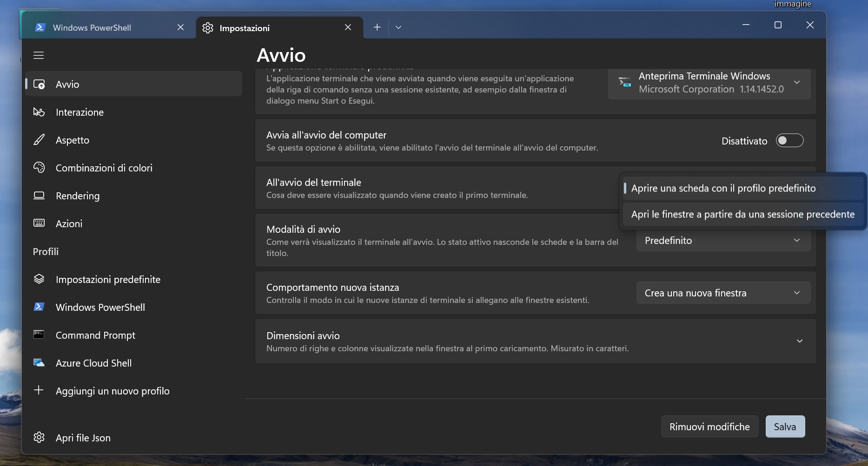Image resolution: width=868 pixels, height=466 pixels.
Task: Open the new tab profiles dropdown arrow
Action: (x=398, y=27)
